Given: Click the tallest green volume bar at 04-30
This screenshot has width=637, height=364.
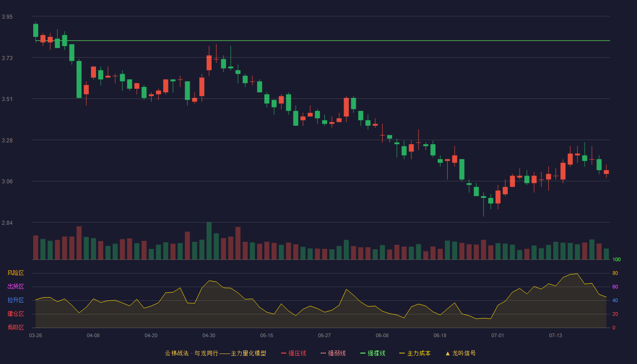Looking at the screenshot, I should click(x=209, y=241).
